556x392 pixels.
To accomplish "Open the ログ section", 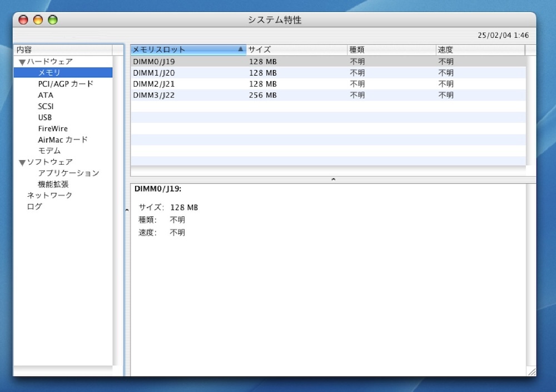I will coord(34,206).
